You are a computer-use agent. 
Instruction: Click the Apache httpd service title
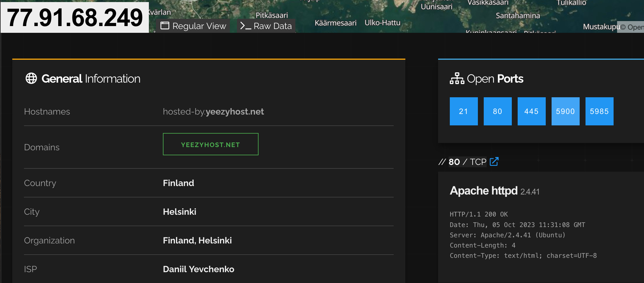click(x=484, y=191)
